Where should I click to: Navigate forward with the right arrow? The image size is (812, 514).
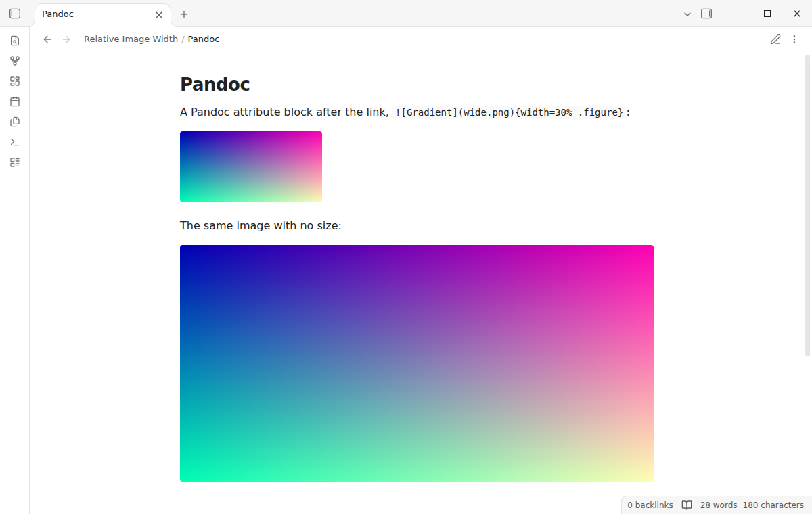coord(66,39)
